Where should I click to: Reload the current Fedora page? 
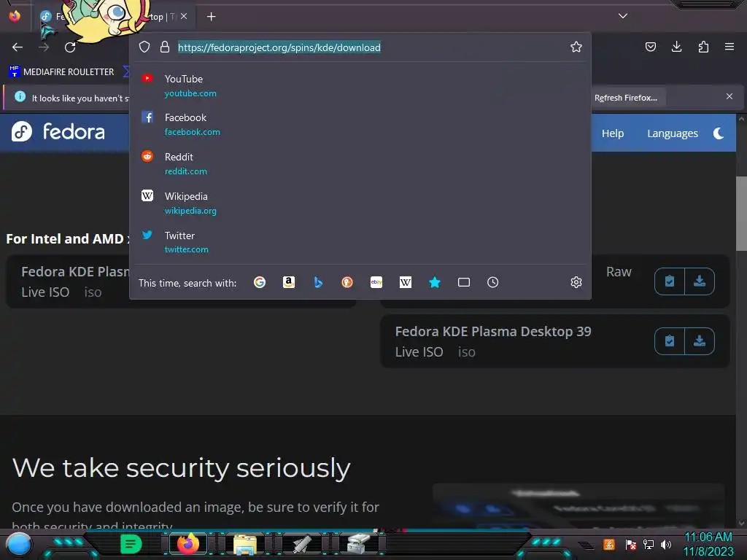tap(70, 47)
